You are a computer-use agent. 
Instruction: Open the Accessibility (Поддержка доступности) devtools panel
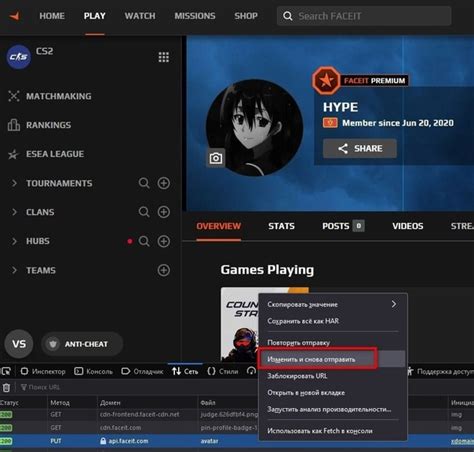(x=440, y=371)
